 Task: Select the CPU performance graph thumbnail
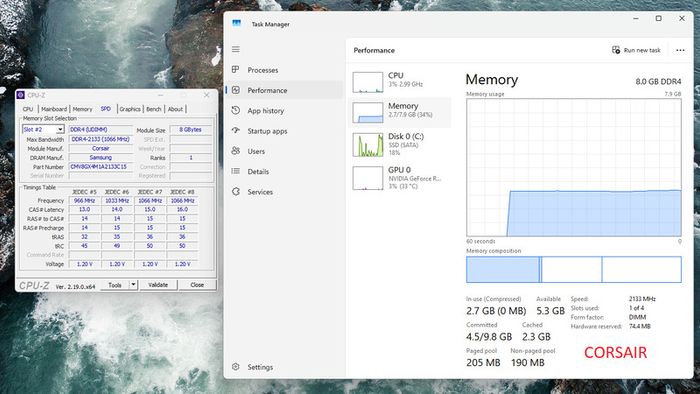tap(367, 82)
